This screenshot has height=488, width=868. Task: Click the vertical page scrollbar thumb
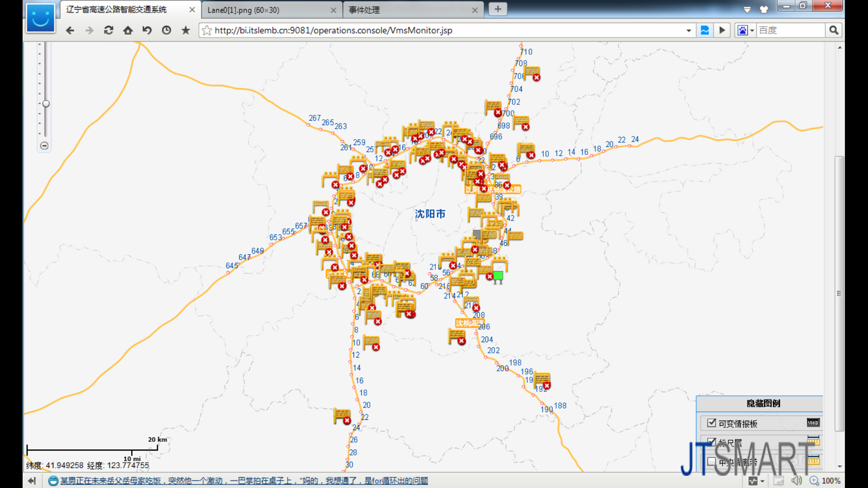(x=840, y=294)
